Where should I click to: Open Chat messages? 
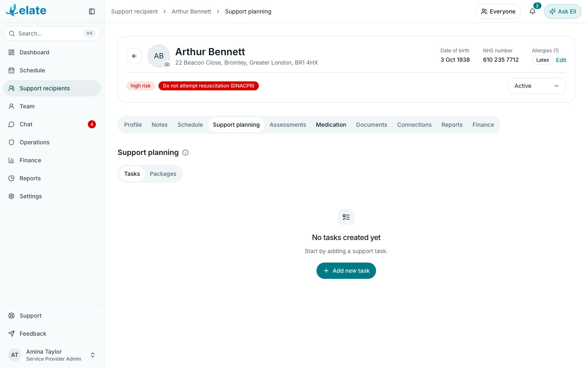click(52, 124)
